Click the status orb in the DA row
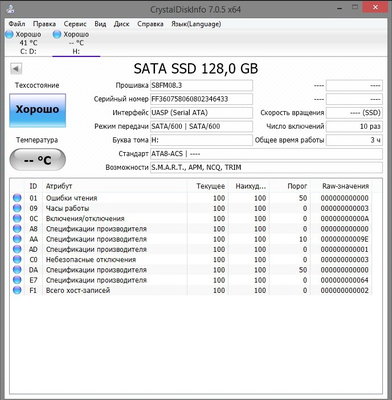The image size is (392, 400). (x=17, y=270)
